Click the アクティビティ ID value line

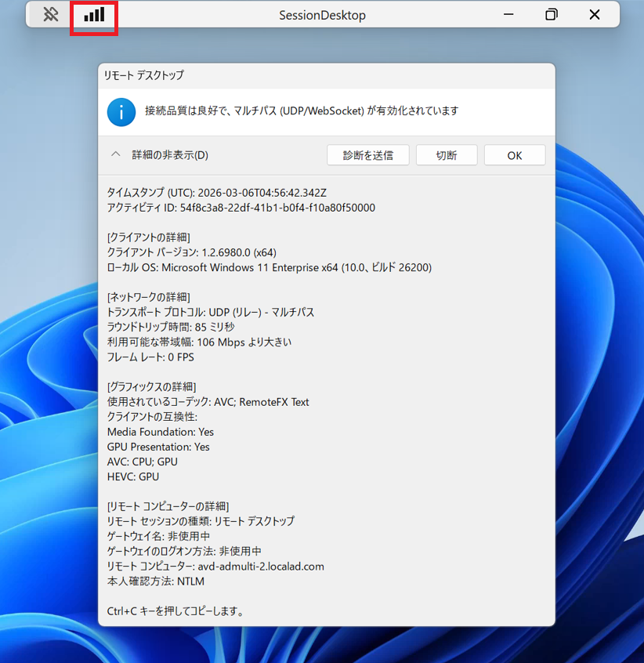point(241,208)
